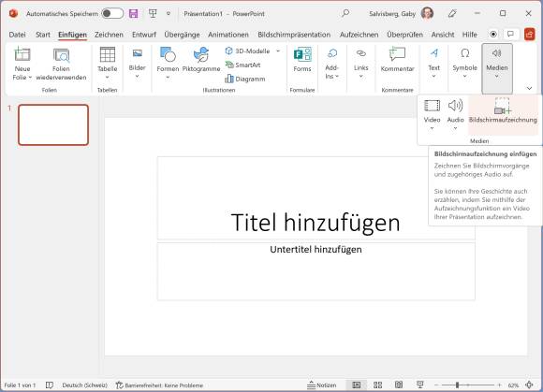Viewport: 543px width, 392px height.
Task: Open the Datei menu
Action: point(17,35)
